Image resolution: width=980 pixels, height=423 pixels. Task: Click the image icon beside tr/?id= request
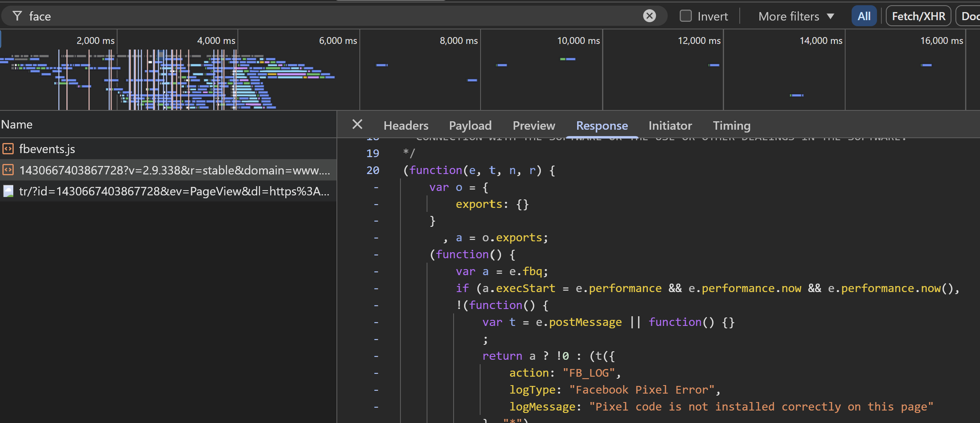8,191
